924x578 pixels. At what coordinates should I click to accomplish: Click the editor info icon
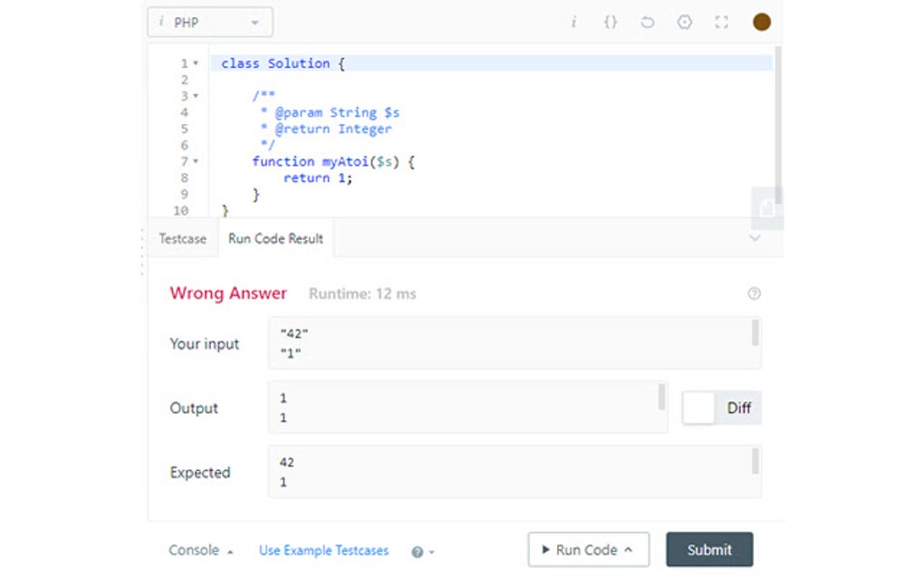point(573,22)
